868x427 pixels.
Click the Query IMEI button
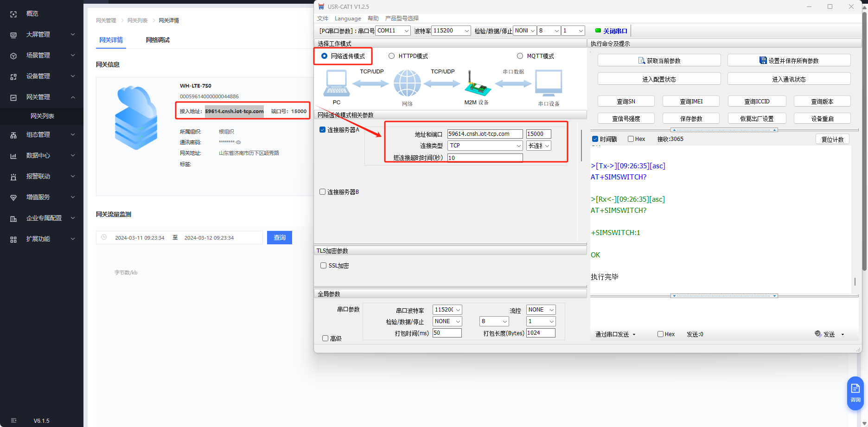point(691,102)
